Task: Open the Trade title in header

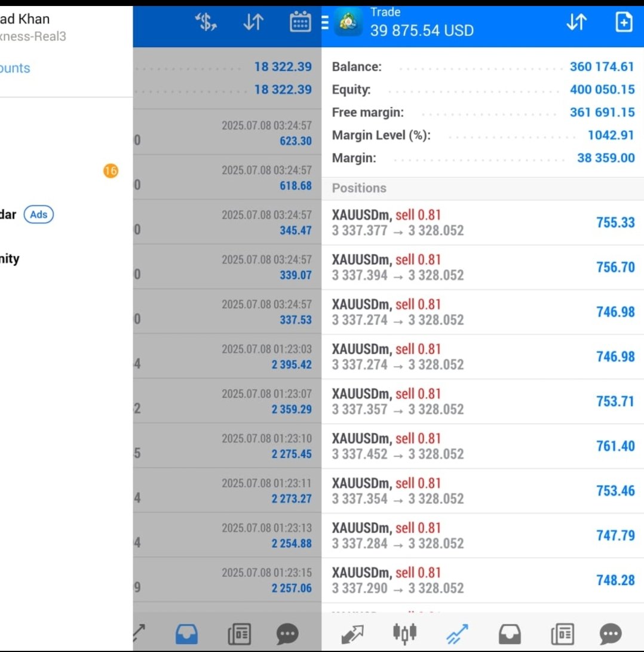Action: pyautogui.click(x=385, y=12)
